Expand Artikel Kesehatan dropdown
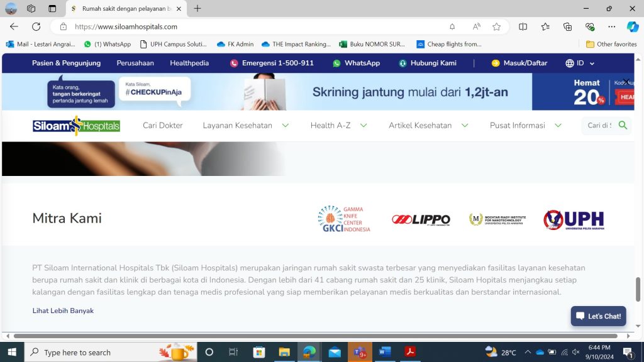 (x=428, y=125)
